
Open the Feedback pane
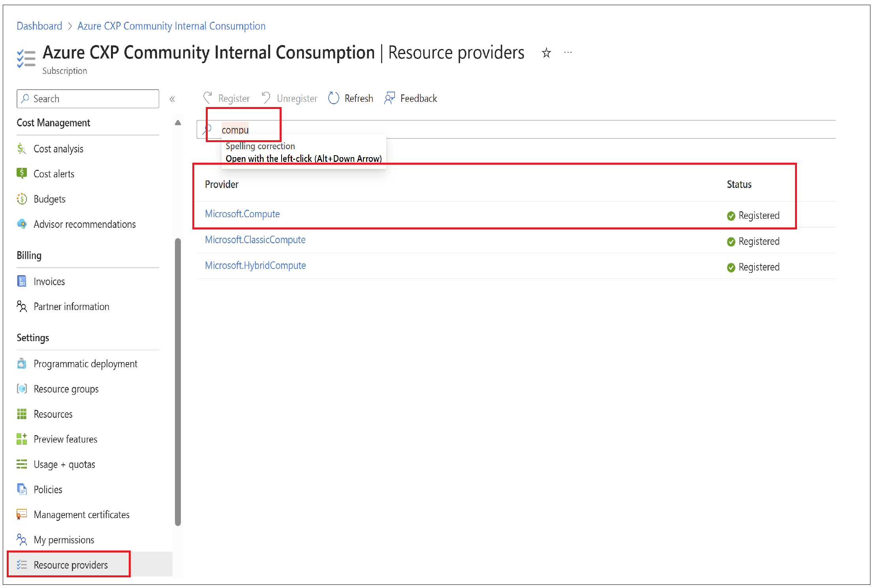tap(411, 98)
